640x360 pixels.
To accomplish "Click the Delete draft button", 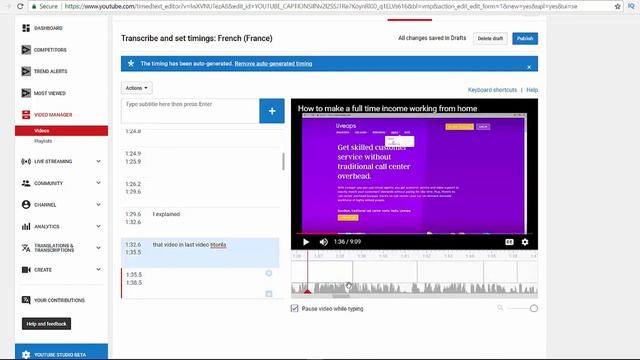I will pos(490,38).
